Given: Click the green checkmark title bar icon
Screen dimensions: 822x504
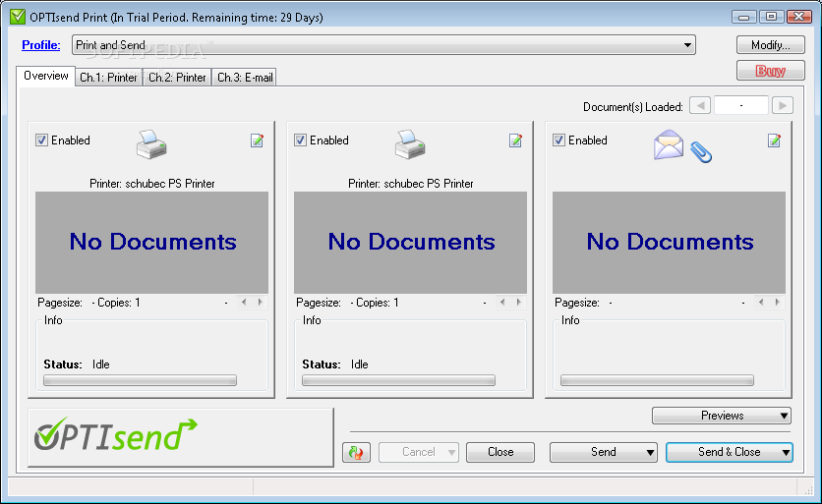Looking at the screenshot, I should 18,17.
